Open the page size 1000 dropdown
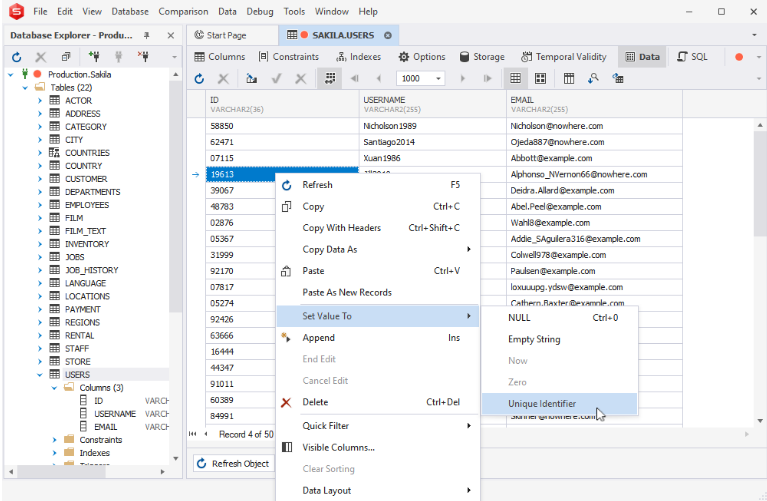Viewport: 767px width, 501px height. point(438,78)
